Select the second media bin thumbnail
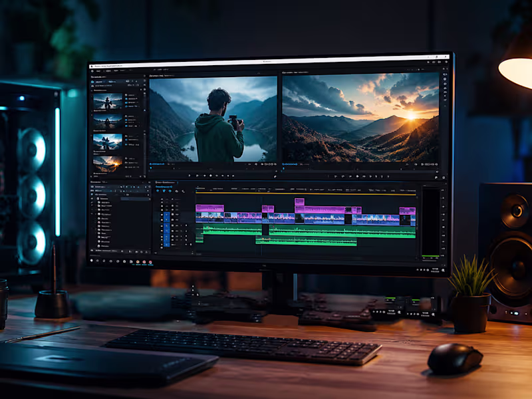 108,121
